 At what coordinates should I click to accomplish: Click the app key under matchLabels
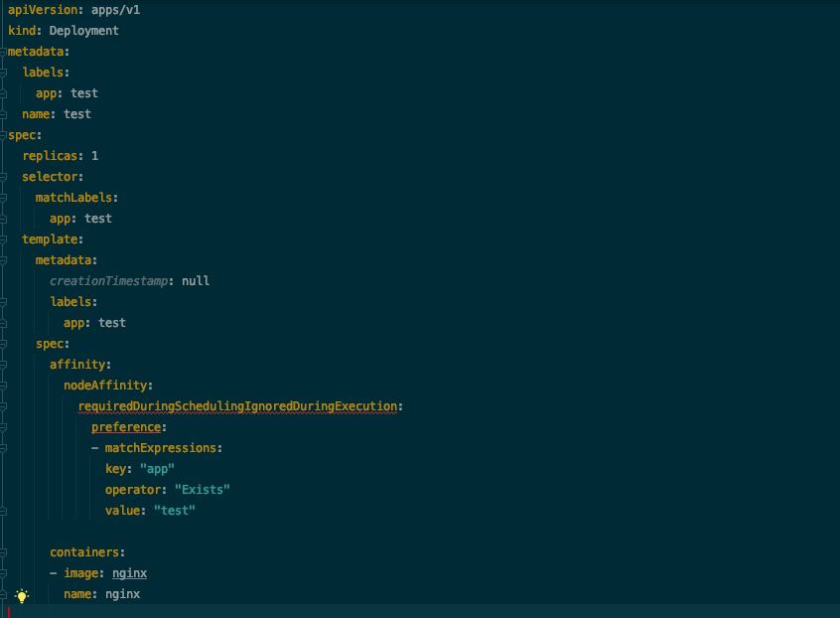point(60,219)
